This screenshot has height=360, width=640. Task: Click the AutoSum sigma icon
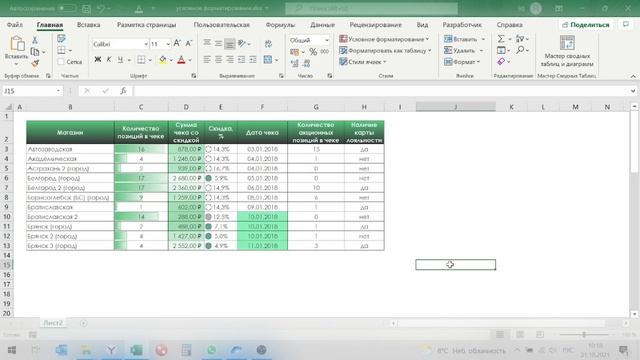tap(501, 39)
